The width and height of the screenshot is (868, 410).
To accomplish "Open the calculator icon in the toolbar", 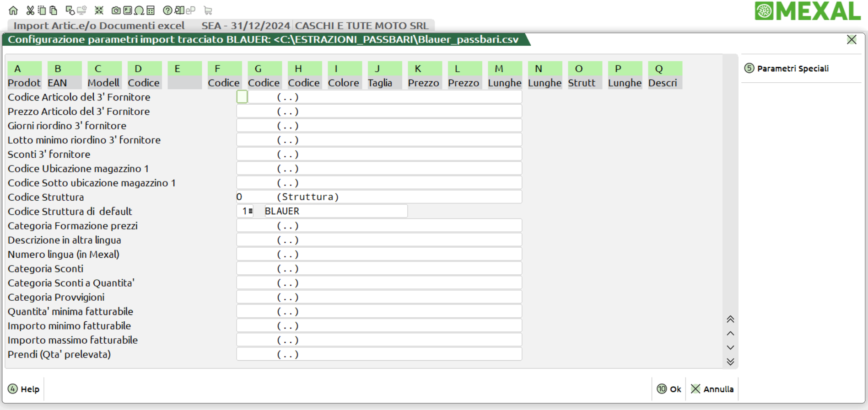I will point(151,10).
